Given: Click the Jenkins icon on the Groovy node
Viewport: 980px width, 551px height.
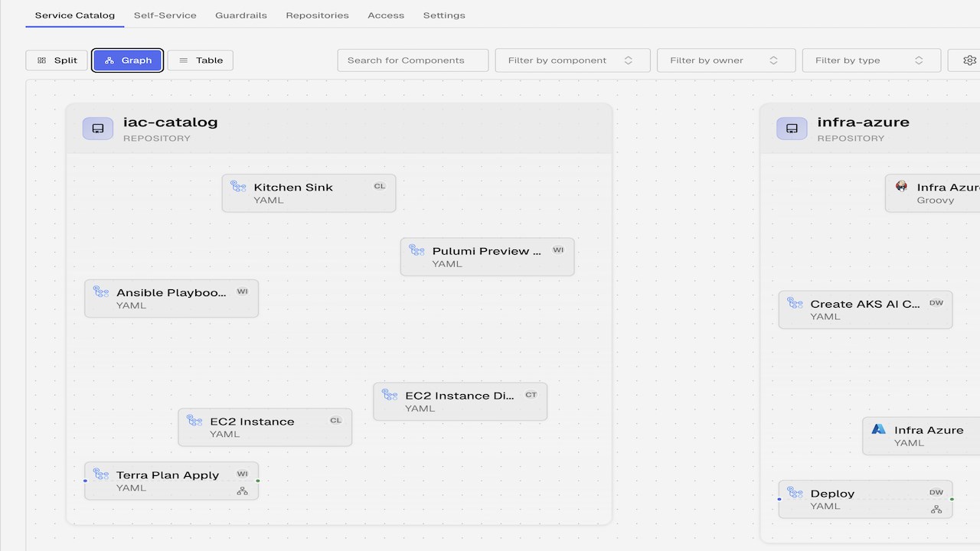Looking at the screenshot, I should (902, 187).
